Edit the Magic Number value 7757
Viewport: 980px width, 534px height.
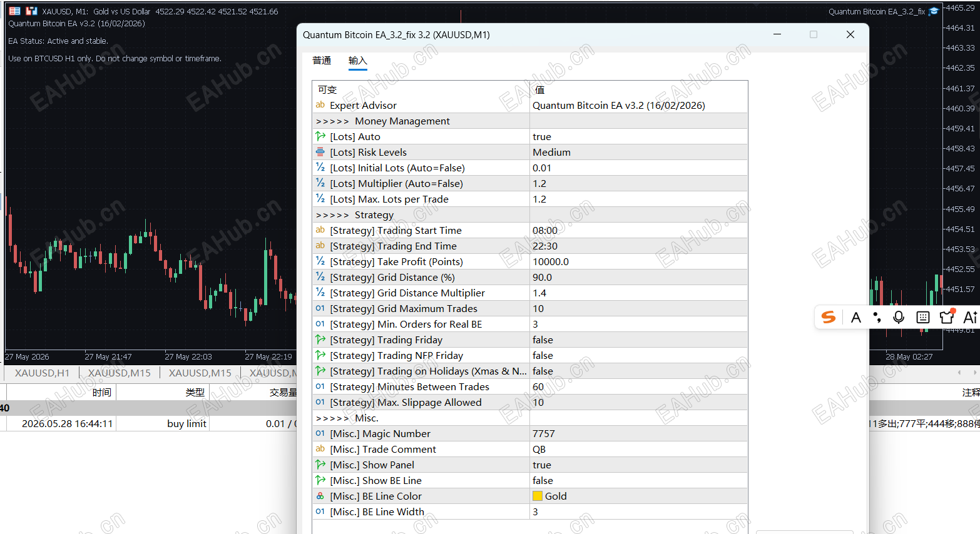[638, 433]
